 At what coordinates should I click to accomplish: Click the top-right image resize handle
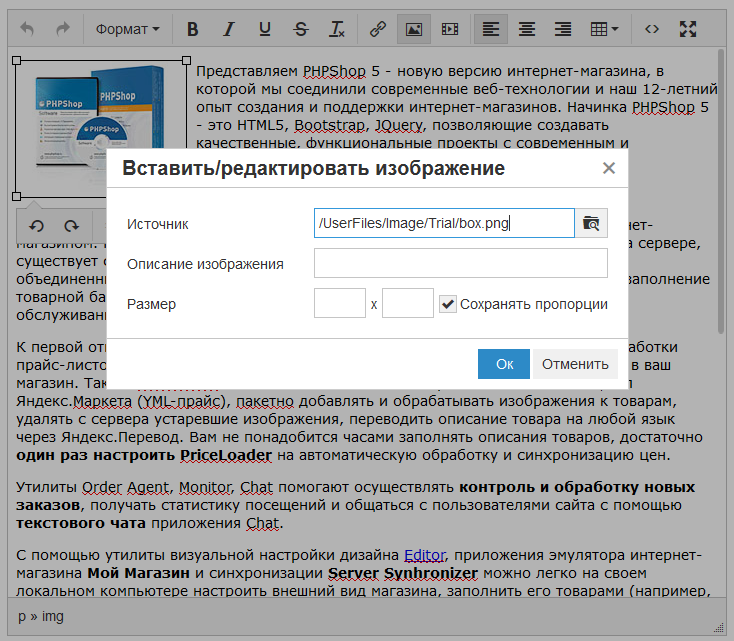(186, 60)
